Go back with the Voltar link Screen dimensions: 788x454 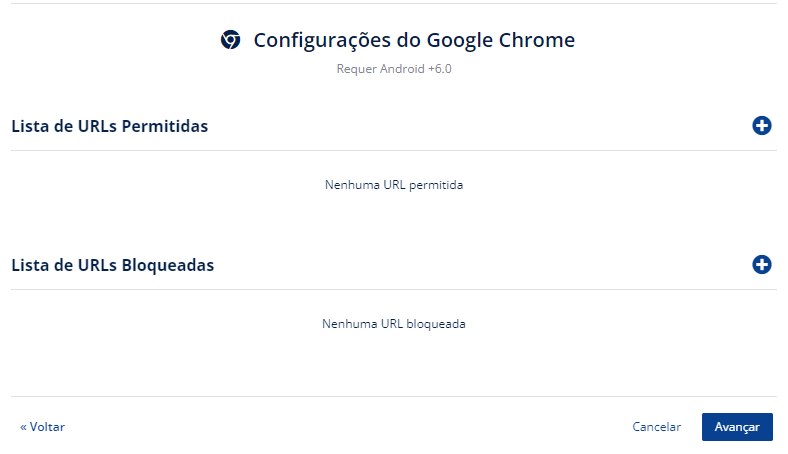point(42,427)
